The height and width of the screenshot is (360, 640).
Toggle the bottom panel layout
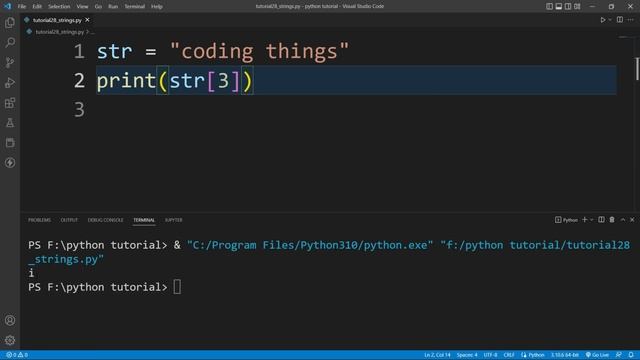(559, 6)
